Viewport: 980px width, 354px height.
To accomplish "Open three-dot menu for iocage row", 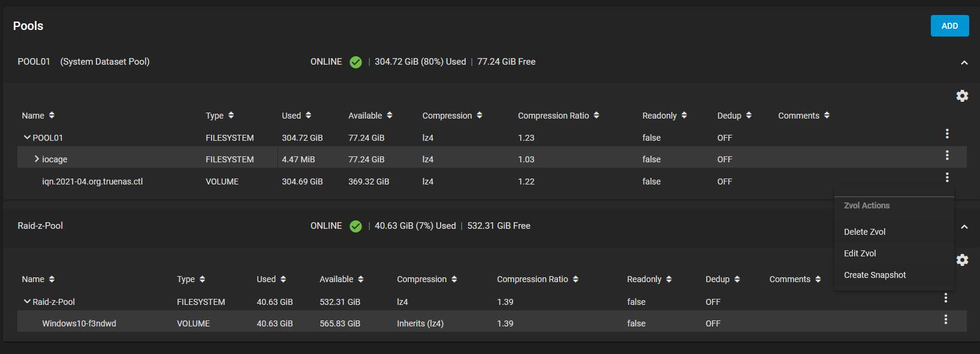I will 947,155.
